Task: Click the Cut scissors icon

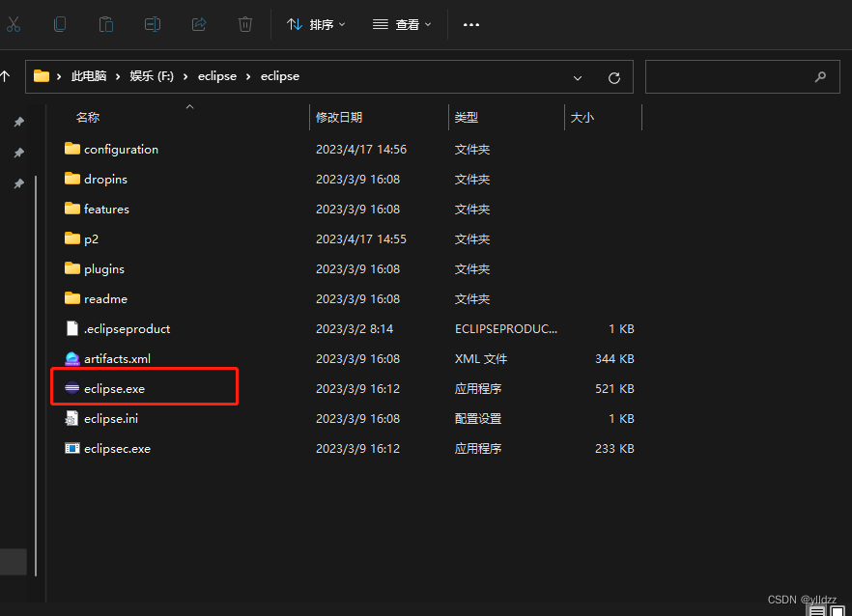Action: click(x=13, y=24)
